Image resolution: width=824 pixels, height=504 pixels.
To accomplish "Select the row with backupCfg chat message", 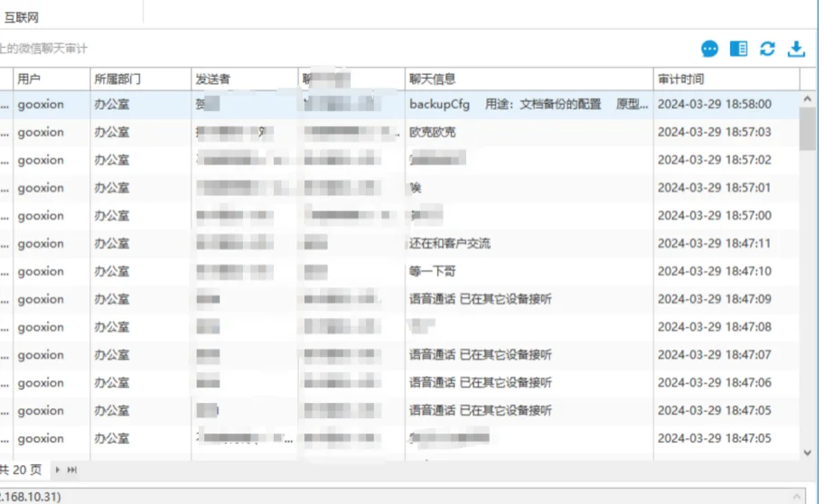I will (399, 104).
